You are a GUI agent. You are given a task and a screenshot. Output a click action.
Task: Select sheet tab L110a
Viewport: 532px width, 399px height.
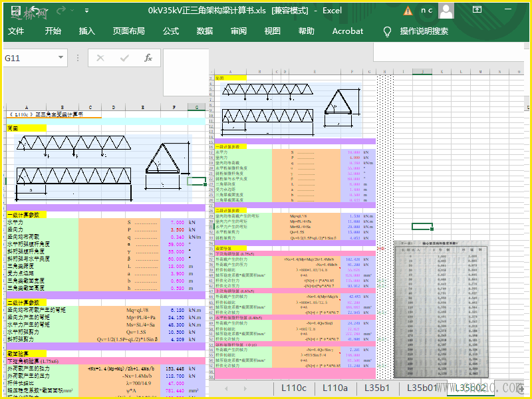(335, 388)
